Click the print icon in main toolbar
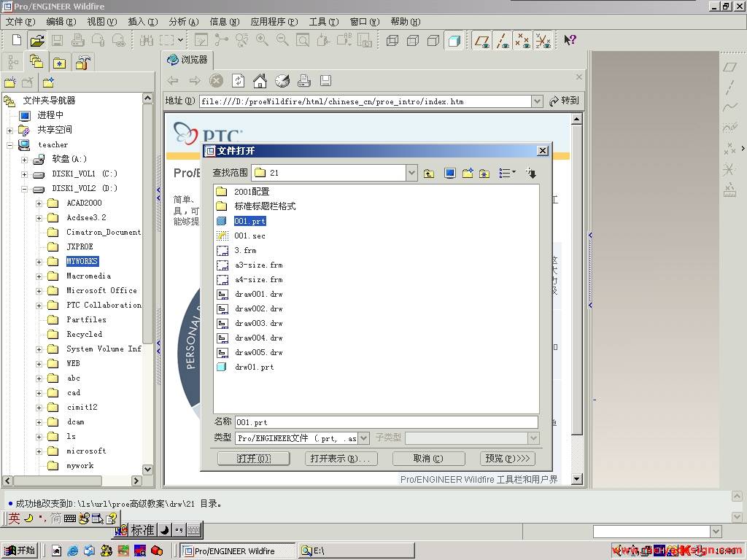 [77, 40]
